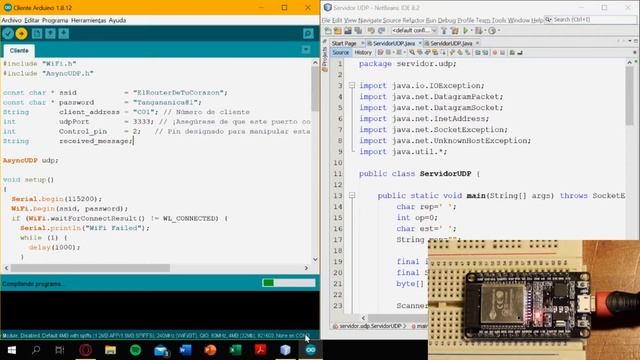Click NetBeans Save All toolbar icon

[x=358, y=31]
